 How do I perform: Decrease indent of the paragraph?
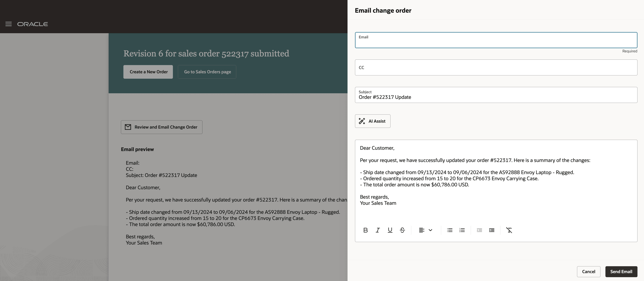(x=479, y=230)
